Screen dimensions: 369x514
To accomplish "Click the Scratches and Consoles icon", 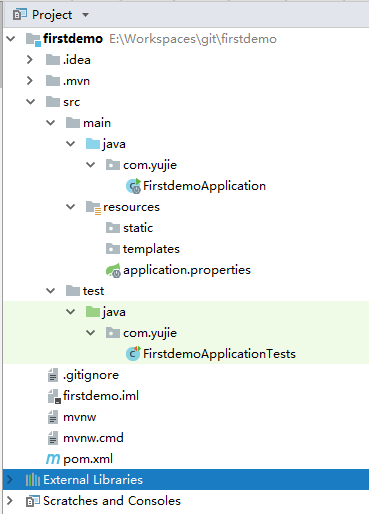I will point(33,501).
